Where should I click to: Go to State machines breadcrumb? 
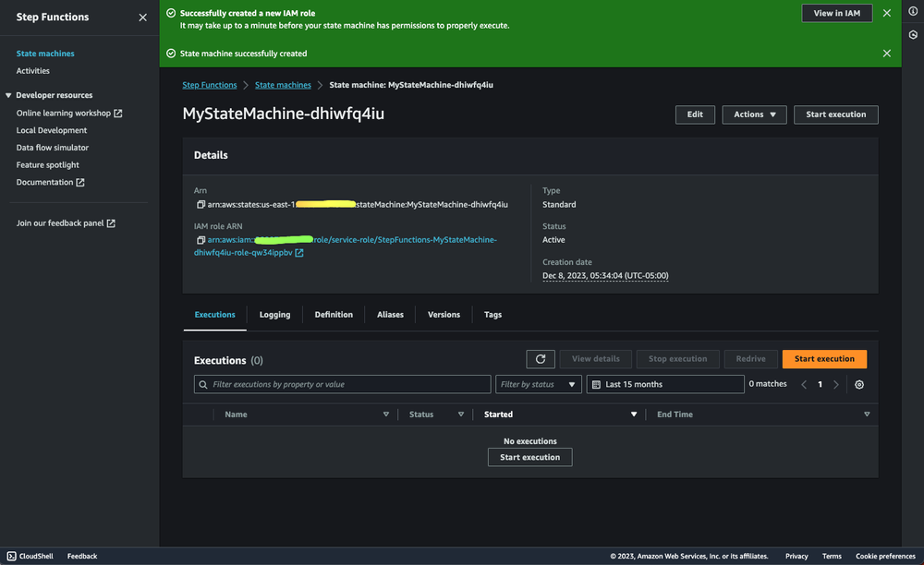pos(283,85)
